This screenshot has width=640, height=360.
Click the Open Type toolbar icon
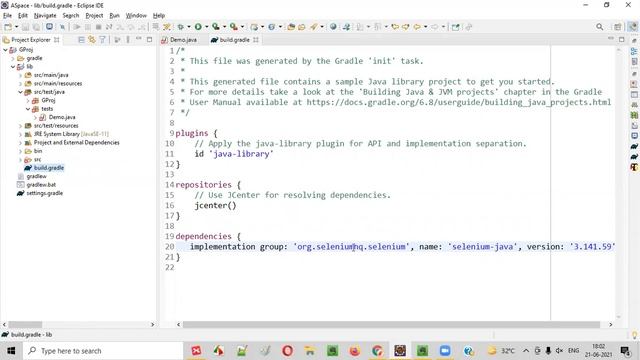pyautogui.click(x=291, y=27)
